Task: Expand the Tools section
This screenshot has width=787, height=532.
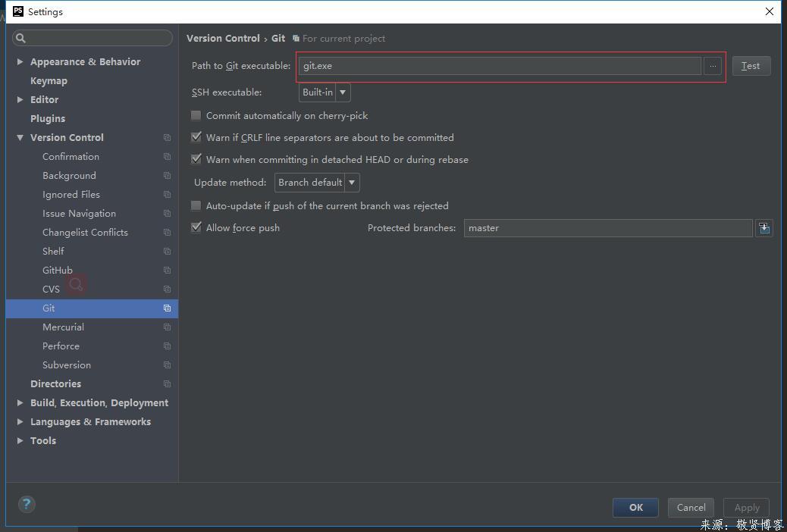Action: tap(20, 440)
